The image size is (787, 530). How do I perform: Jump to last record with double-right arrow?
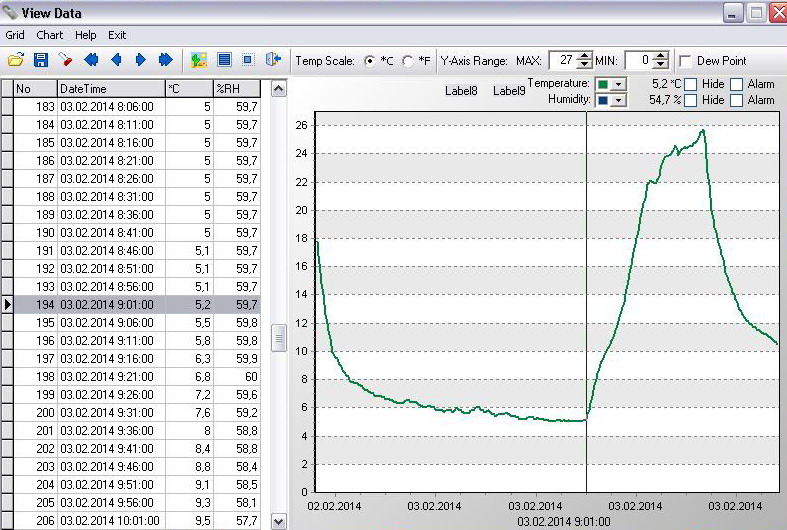[165, 60]
